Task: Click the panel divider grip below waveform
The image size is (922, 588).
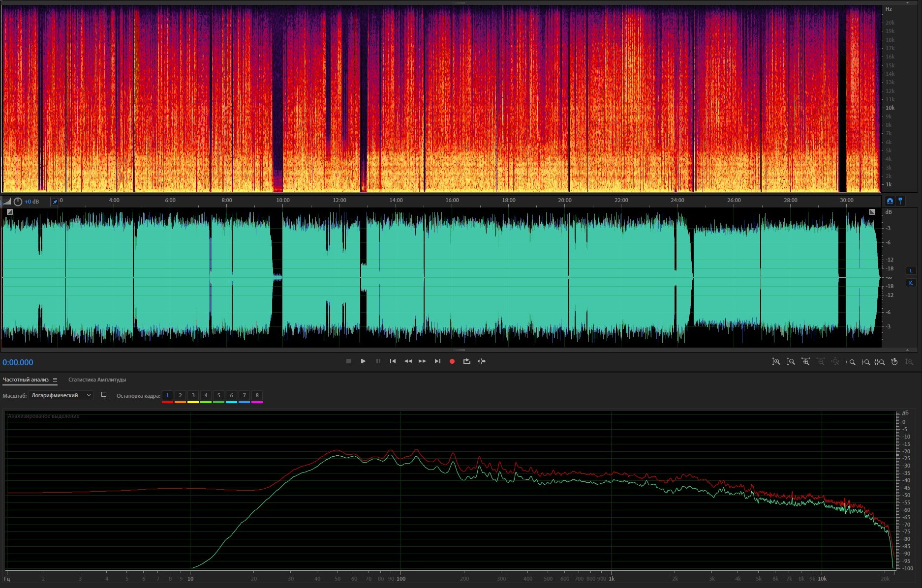Action: 459,350
